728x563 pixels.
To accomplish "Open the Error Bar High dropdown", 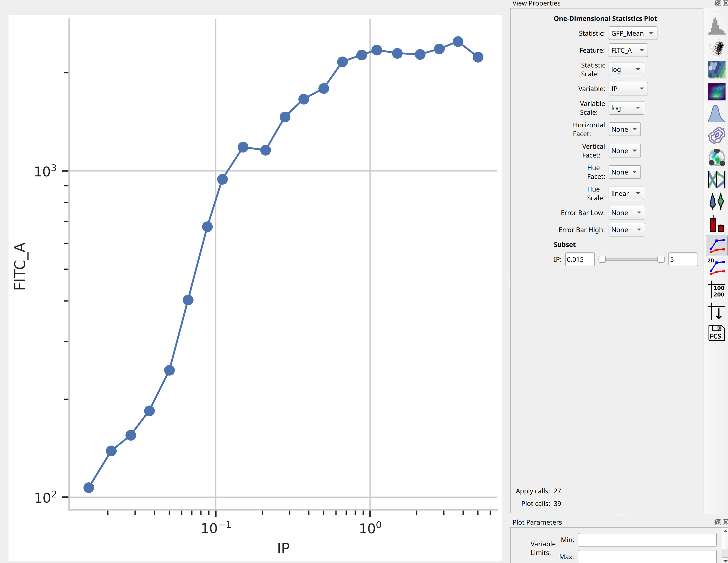I will (x=627, y=230).
